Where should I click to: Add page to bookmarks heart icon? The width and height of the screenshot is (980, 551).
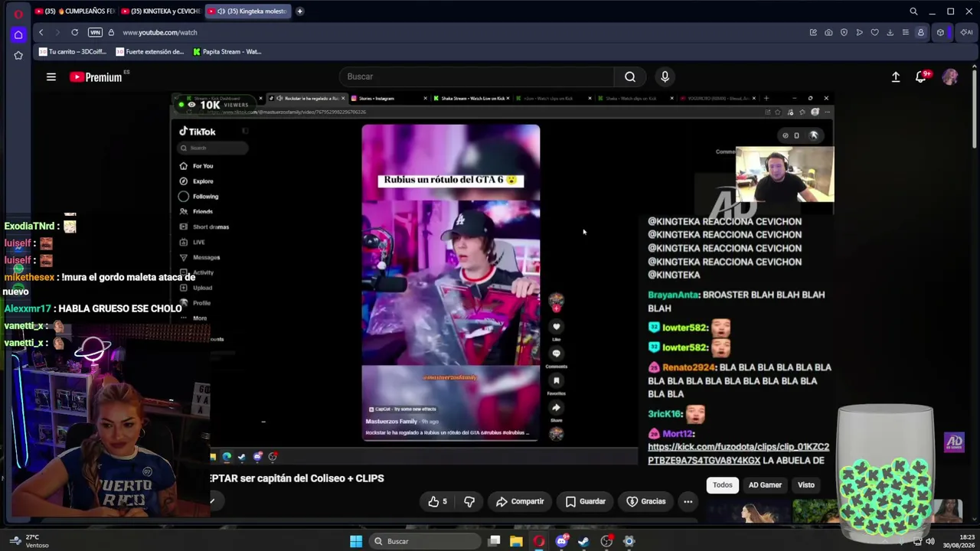(874, 32)
